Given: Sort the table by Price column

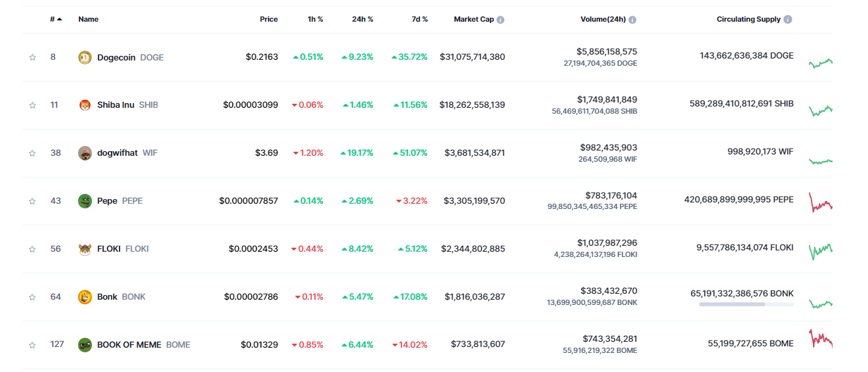Looking at the screenshot, I should click(x=269, y=19).
